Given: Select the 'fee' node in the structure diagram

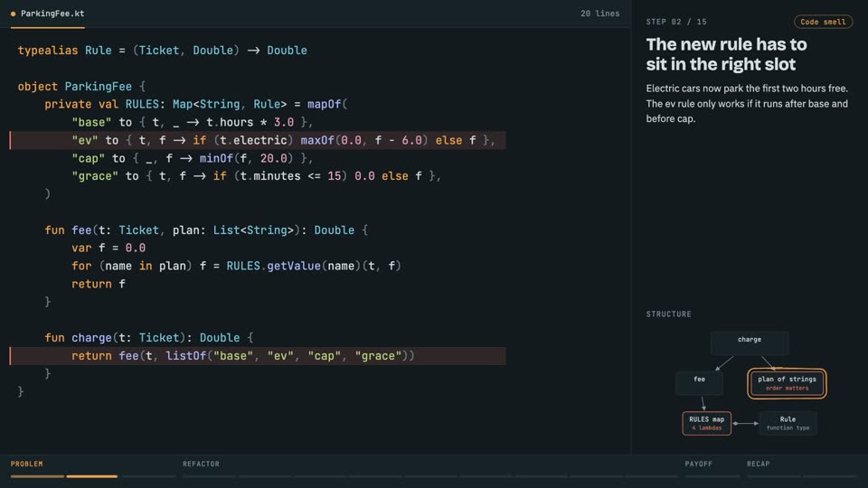Looking at the screenshot, I should 699,382.
